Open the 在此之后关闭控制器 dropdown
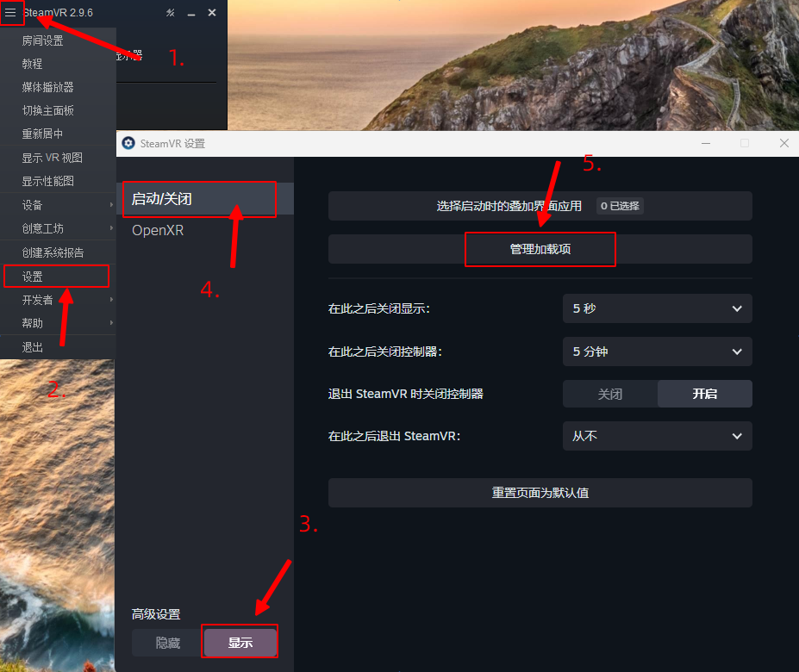Screen dimensions: 799x672 [657, 352]
